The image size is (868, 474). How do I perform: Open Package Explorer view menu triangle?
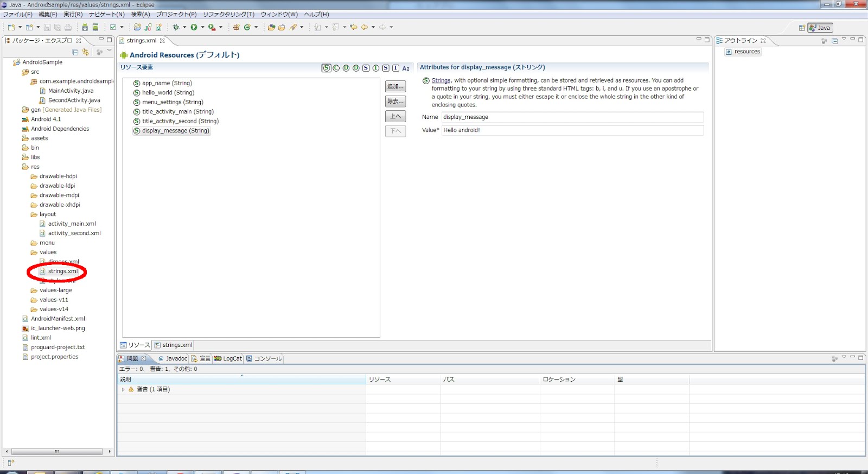pyautogui.click(x=109, y=50)
